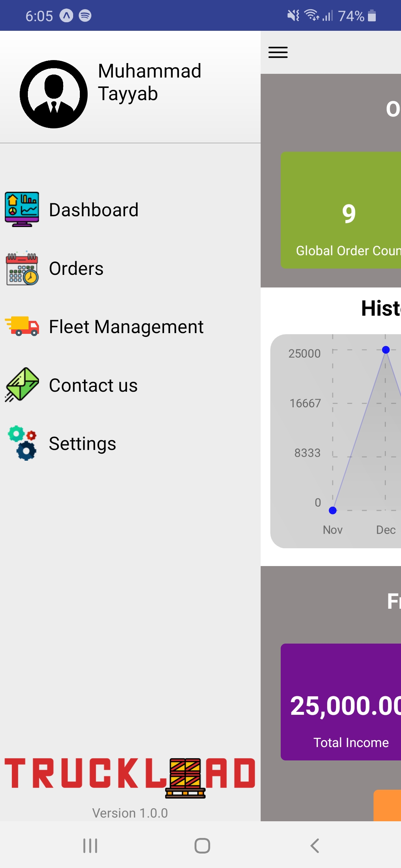Screen dimensions: 401x868
Task: Tap the Nov data point on chart
Action: [x=333, y=510]
